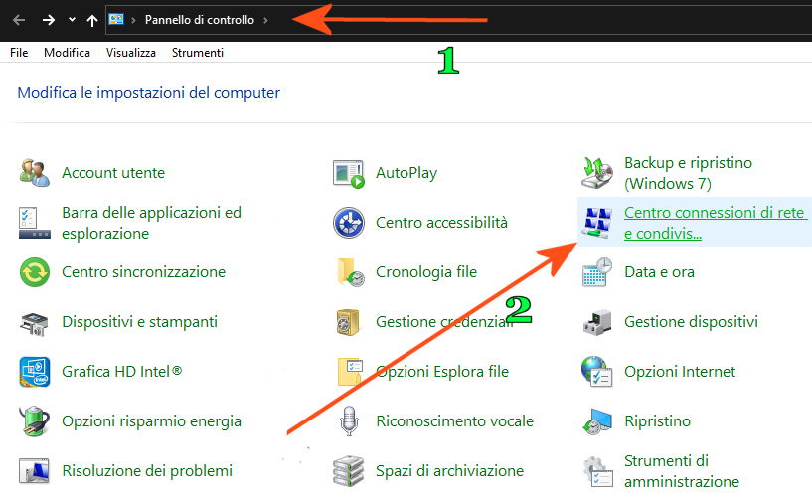The height and width of the screenshot is (504, 812).
Task: Go up one level with the up arrow
Action: pos(92,20)
